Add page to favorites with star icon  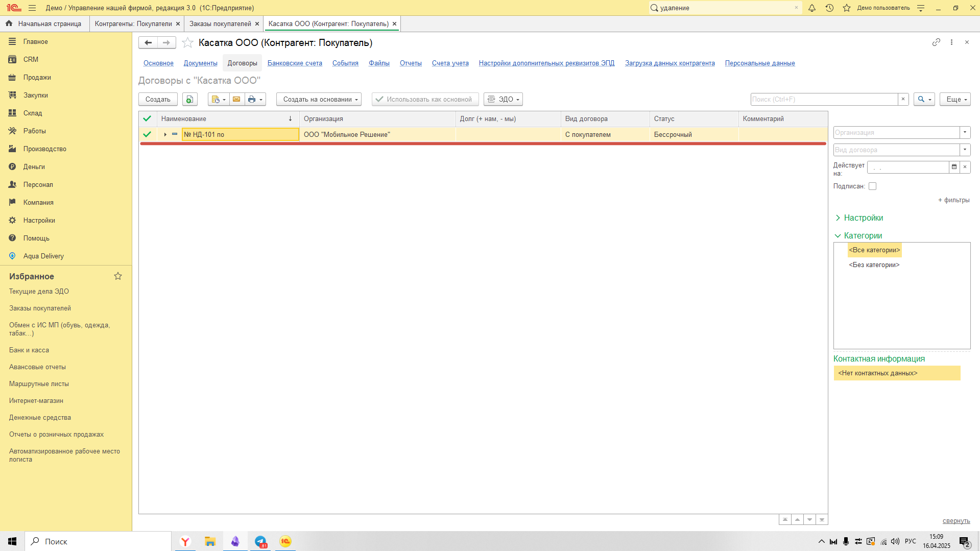pyautogui.click(x=187, y=43)
